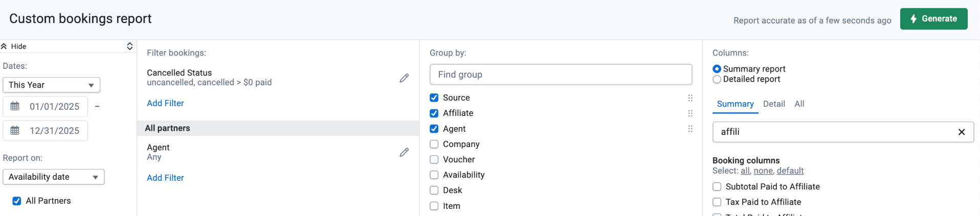Select the Detailed report radio button

coord(717,80)
